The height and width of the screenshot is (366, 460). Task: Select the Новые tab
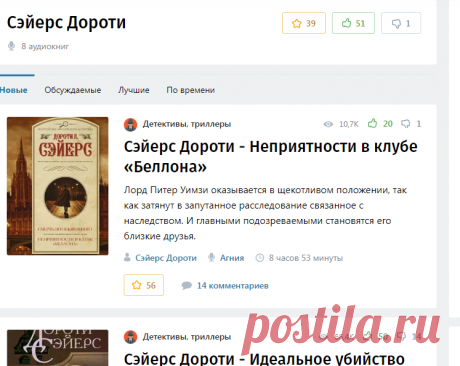(x=14, y=90)
